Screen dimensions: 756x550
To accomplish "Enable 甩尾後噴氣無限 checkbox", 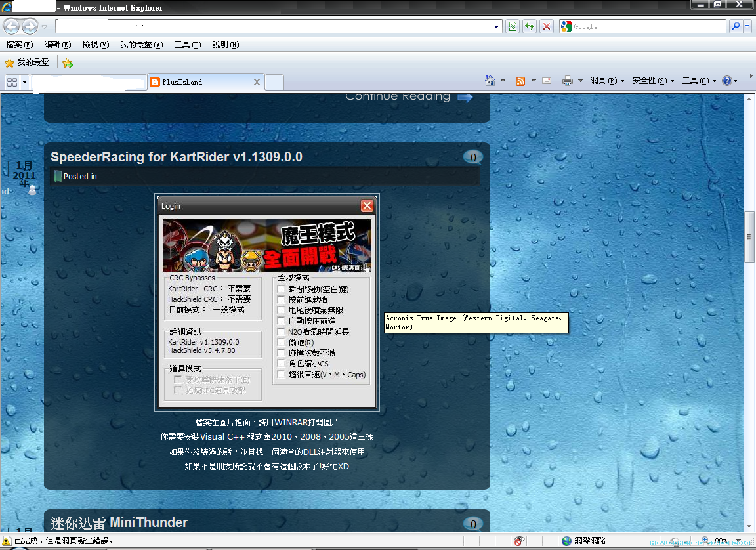I will 282,310.
